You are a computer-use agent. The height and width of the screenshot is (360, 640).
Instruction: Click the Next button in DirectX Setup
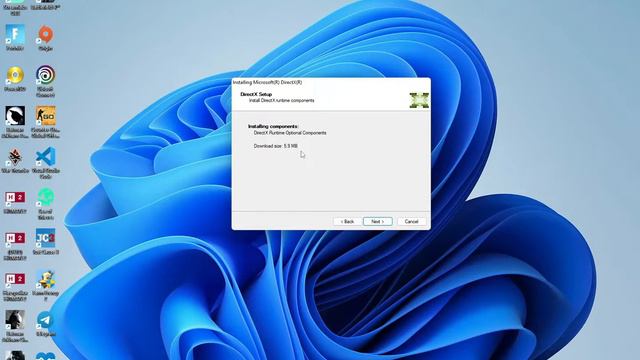(x=378, y=221)
